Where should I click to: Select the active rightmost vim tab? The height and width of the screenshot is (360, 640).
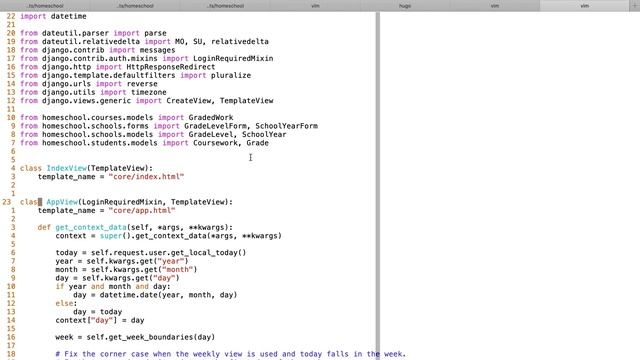pos(584,6)
